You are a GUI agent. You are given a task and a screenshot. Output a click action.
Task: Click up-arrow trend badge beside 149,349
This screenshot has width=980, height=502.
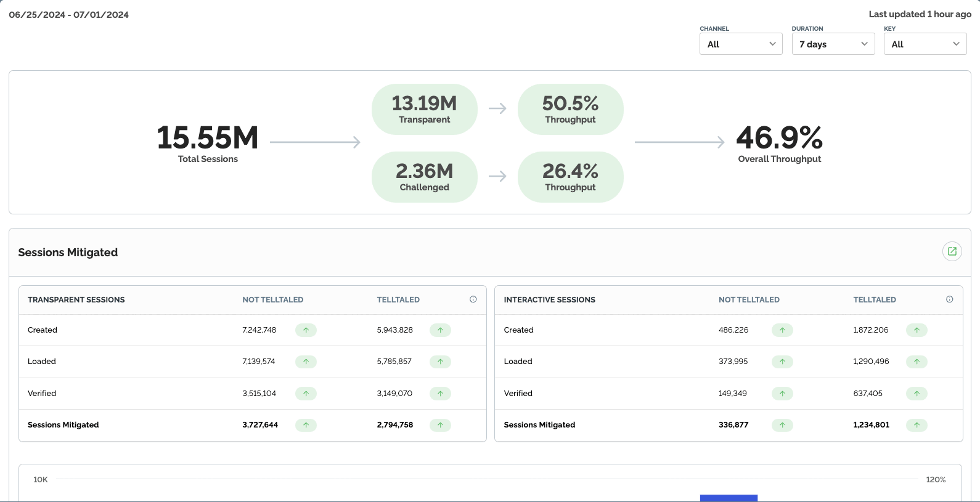(782, 394)
